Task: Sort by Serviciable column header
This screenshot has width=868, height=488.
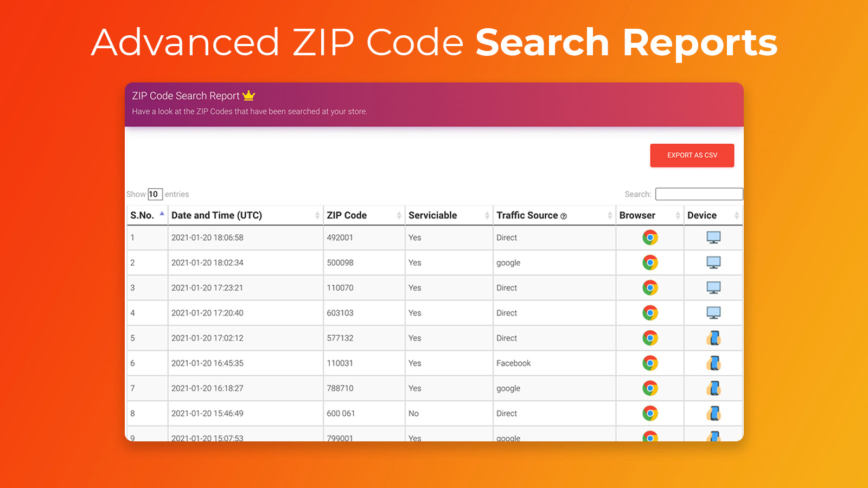Action: pyautogui.click(x=433, y=215)
